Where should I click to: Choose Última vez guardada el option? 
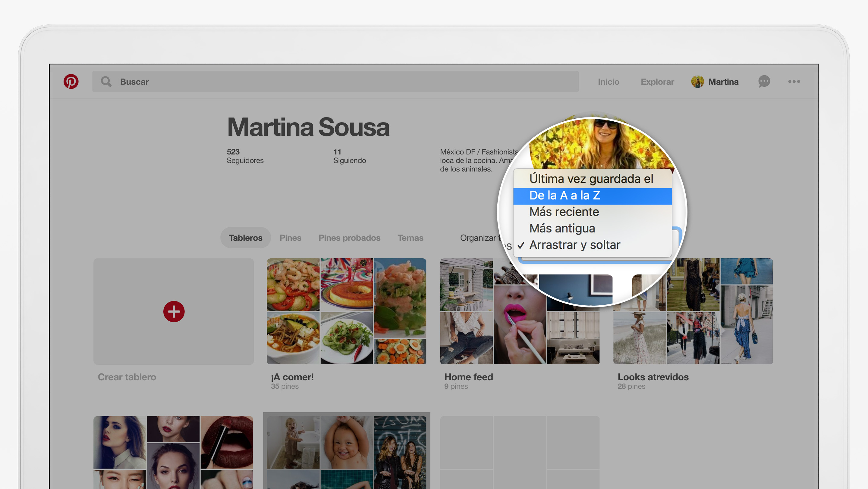[x=592, y=179]
